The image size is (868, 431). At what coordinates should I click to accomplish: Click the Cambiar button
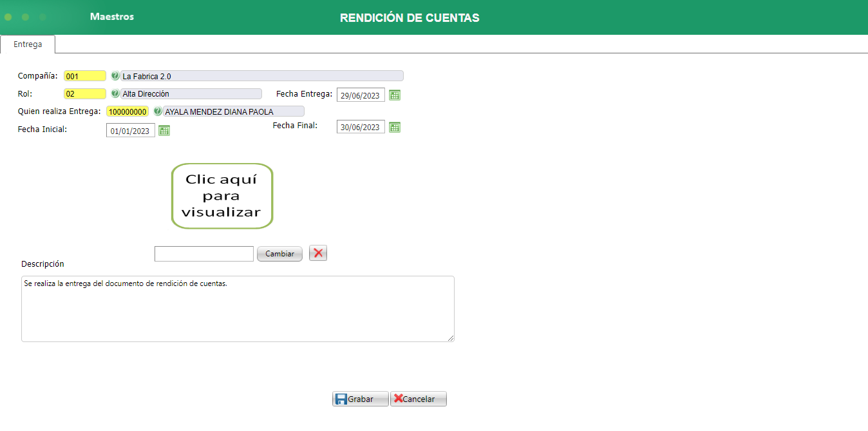(279, 253)
